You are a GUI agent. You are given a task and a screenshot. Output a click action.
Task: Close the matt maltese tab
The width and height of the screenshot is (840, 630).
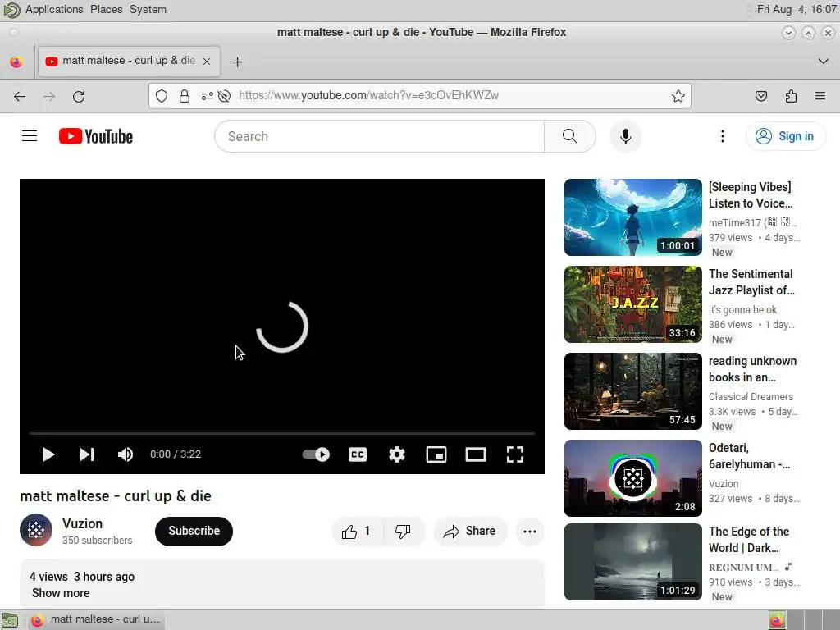tap(207, 61)
